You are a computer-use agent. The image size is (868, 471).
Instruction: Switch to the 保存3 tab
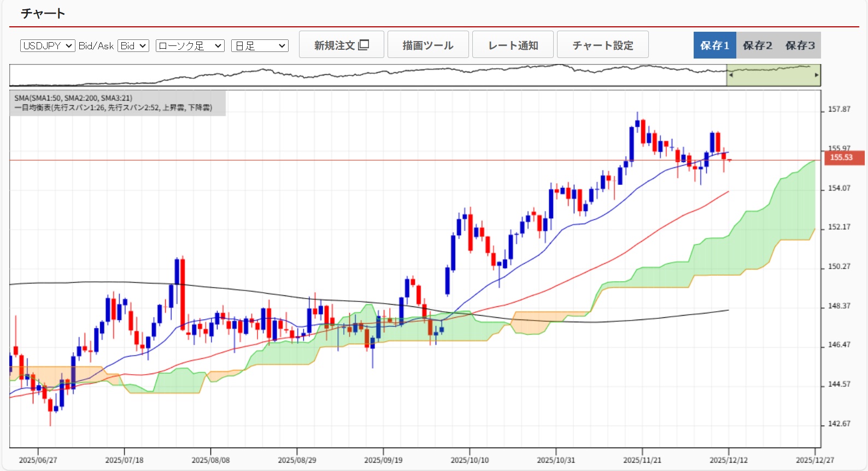pyautogui.click(x=800, y=45)
